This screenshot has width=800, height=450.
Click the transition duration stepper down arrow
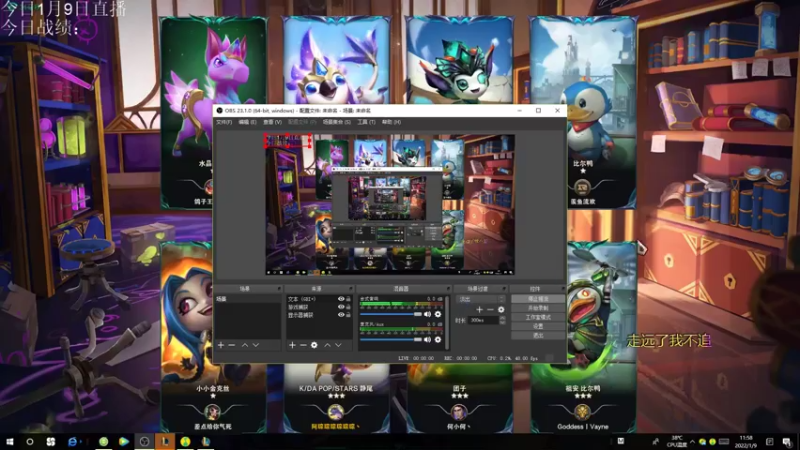point(502,322)
